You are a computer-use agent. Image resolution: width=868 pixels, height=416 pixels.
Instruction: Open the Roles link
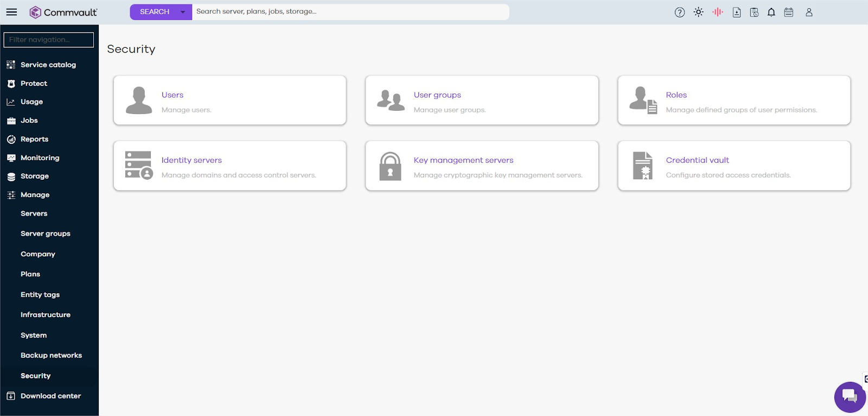676,95
